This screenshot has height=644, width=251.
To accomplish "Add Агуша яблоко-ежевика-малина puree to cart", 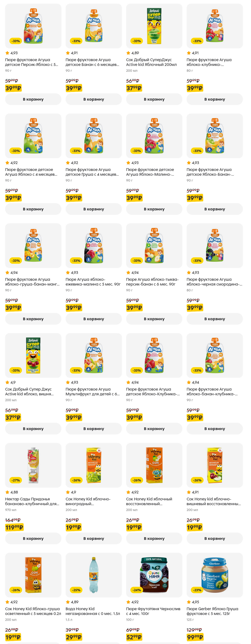I will pos(94,319).
